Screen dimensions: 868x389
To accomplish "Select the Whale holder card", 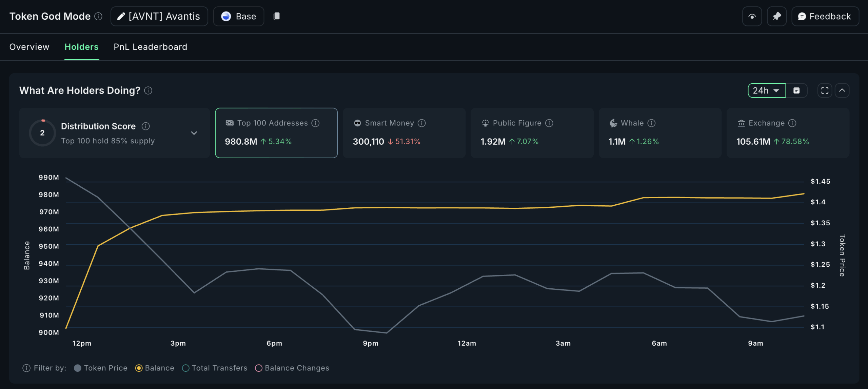I will [659, 133].
